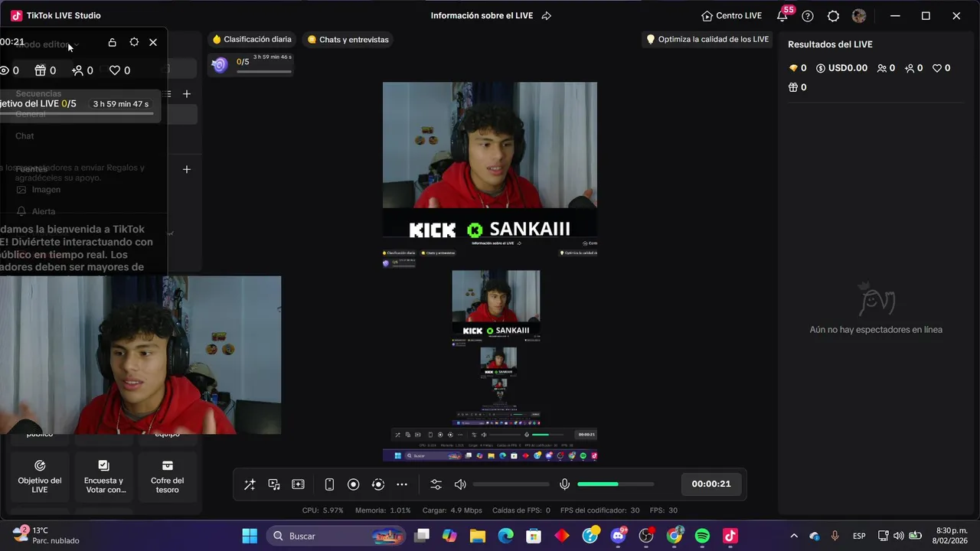Open Centro LIVE
980x551 pixels.
tap(732, 16)
